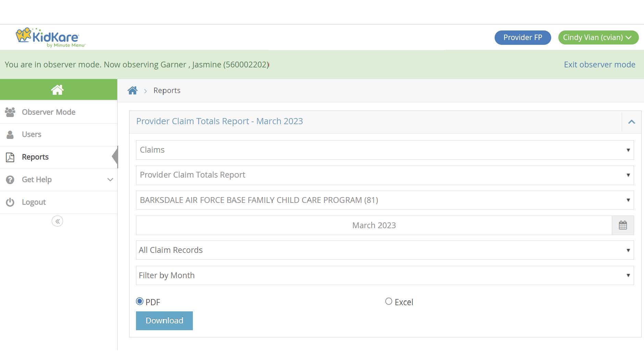Click Provider Claim Totals Report panel title

tap(220, 121)
